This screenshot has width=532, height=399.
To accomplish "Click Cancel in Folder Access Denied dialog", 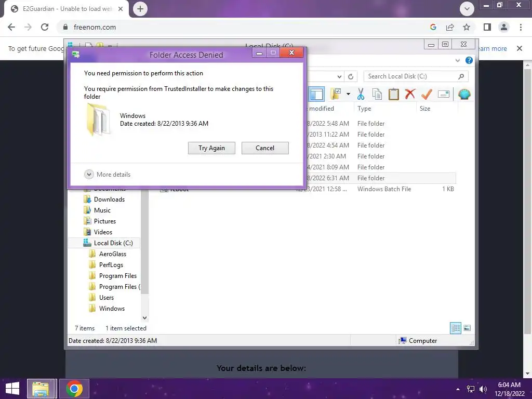I will (x=265, y=148).
